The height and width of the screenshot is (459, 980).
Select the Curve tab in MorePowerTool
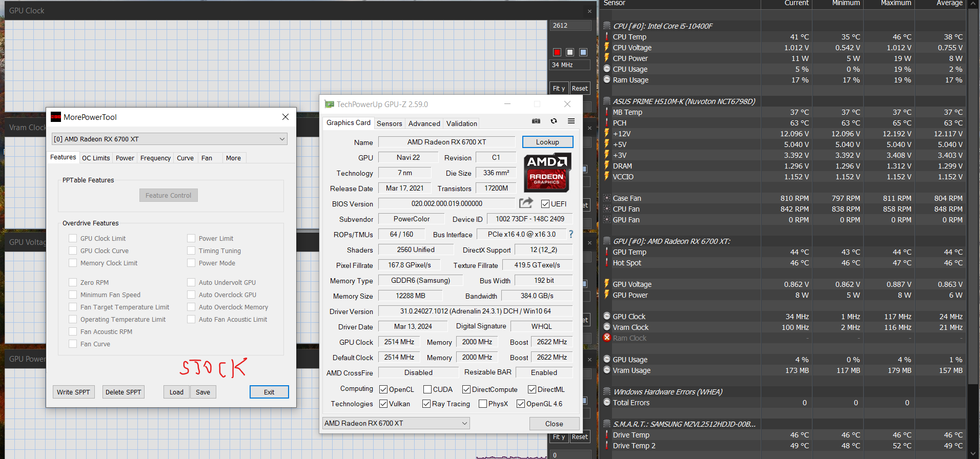[185, 158]
